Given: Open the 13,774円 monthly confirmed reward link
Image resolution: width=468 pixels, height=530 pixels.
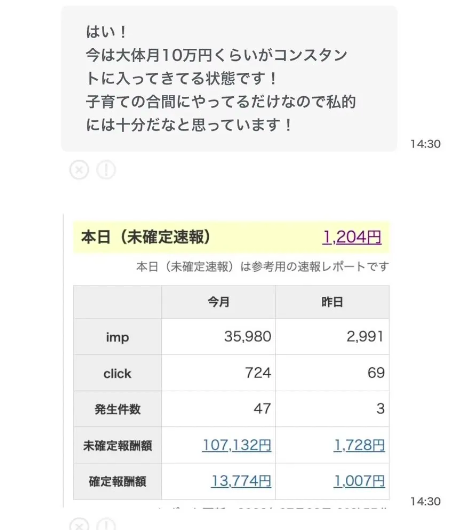Looking at the screenshot, I should [241, 481].
